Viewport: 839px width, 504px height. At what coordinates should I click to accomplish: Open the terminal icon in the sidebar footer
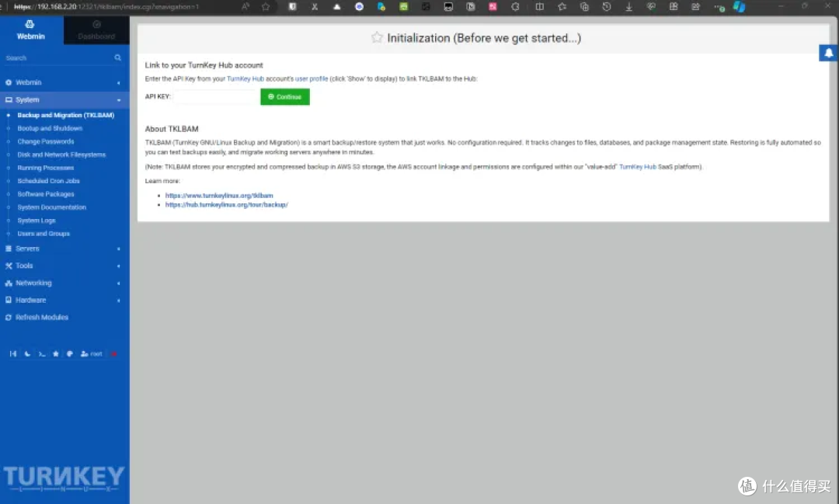pyautogui.click(x=42, y=353)
